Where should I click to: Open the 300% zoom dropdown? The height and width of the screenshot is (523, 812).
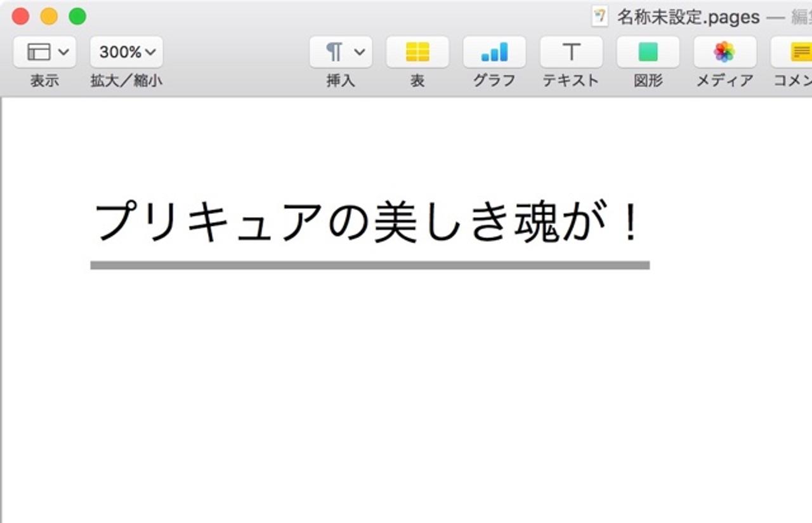(x=126, y=52)
